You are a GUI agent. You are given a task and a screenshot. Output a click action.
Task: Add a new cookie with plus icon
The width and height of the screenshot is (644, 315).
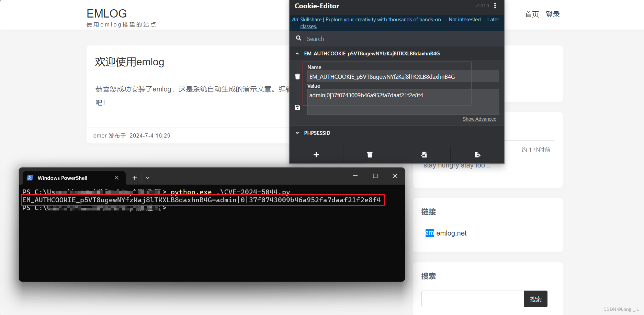[x=316, y=155]
